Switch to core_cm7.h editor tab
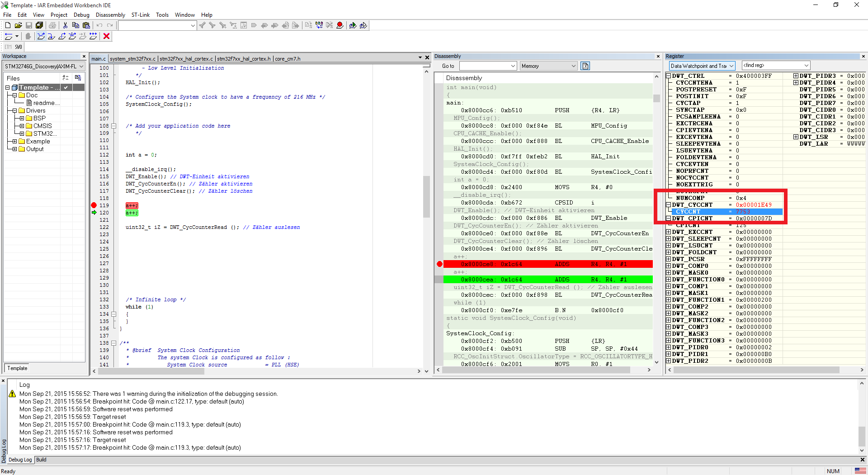The image size is (868, 475). tap(288, 59)
